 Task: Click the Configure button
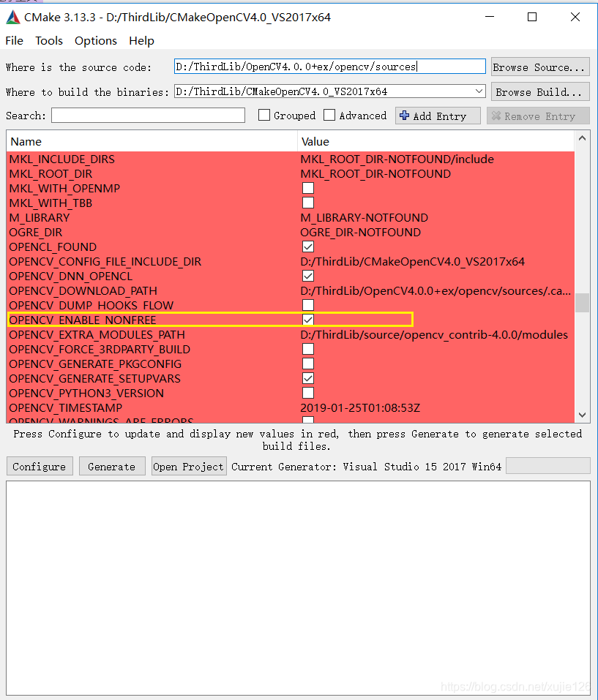40,466
